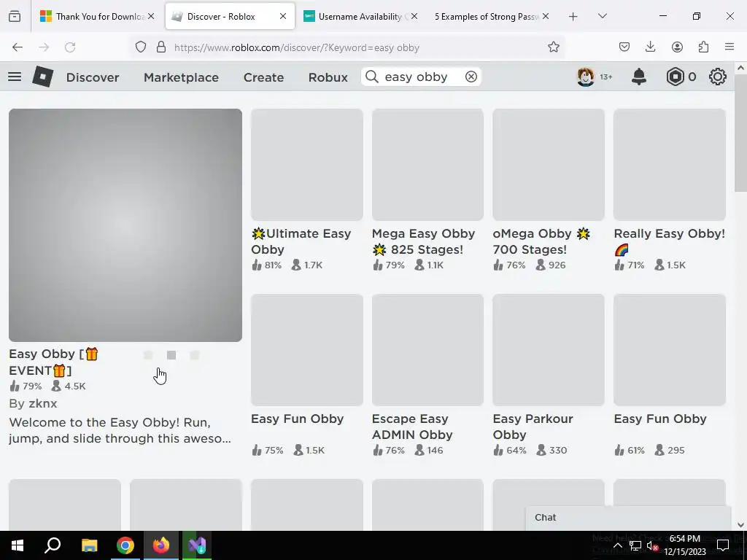747x560 pixels.
Task: Open clock showing 6:54 PM
Action: pos(684,545)
